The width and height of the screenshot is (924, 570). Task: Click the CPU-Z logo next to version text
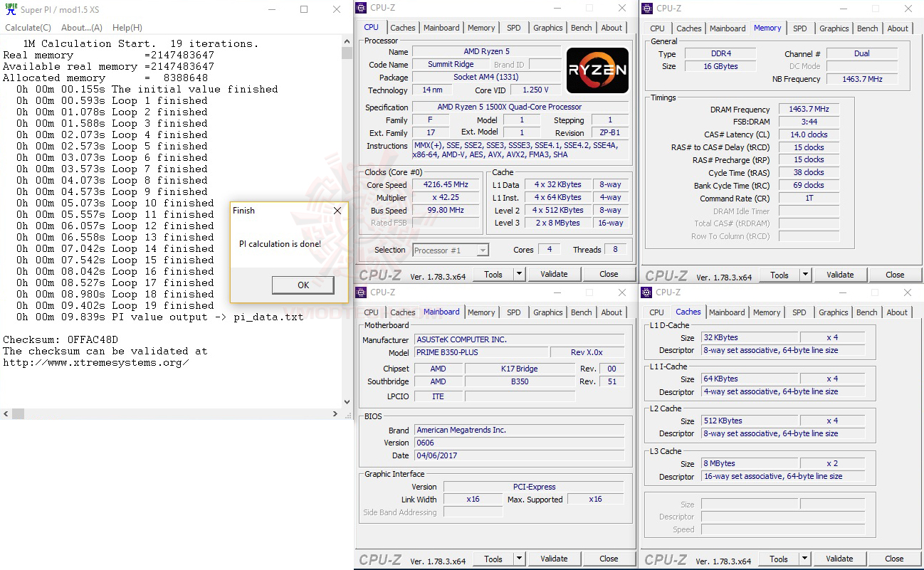click(380, 274)
